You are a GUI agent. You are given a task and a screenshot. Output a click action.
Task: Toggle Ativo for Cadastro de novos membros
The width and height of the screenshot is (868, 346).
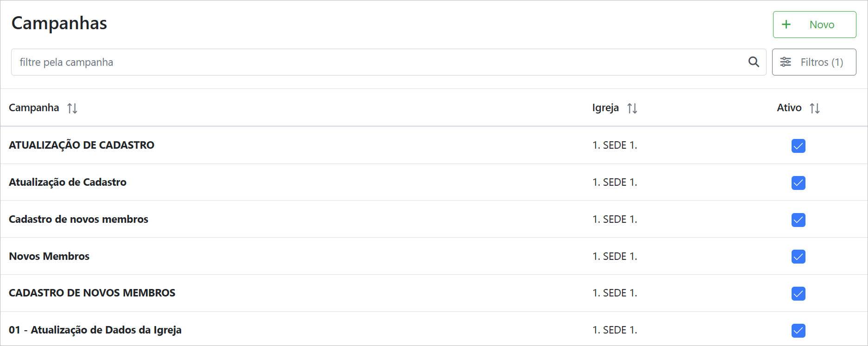798,220
